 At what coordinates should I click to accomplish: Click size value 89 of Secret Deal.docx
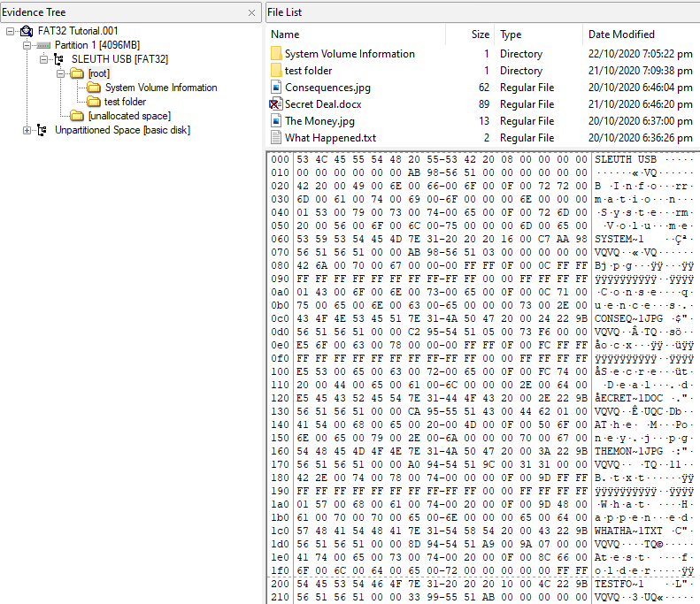[x=484, y=104]
